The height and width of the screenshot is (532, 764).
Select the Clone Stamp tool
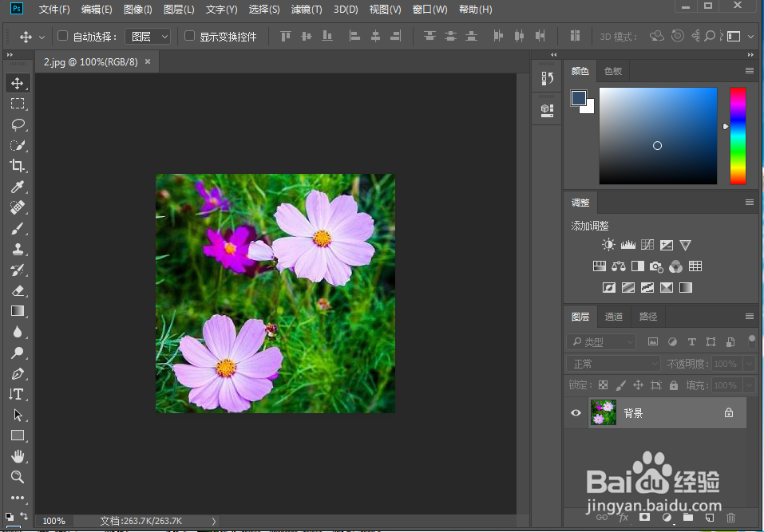[18, 249]
